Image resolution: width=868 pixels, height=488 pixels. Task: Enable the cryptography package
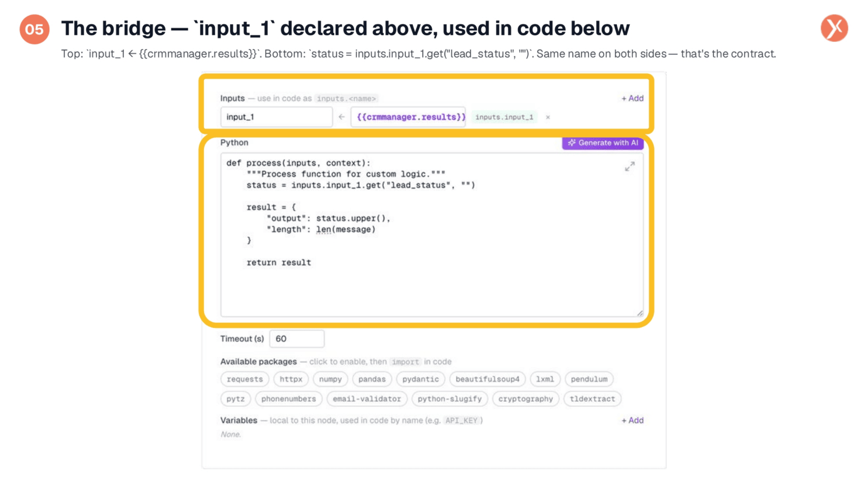click(525, 399)
